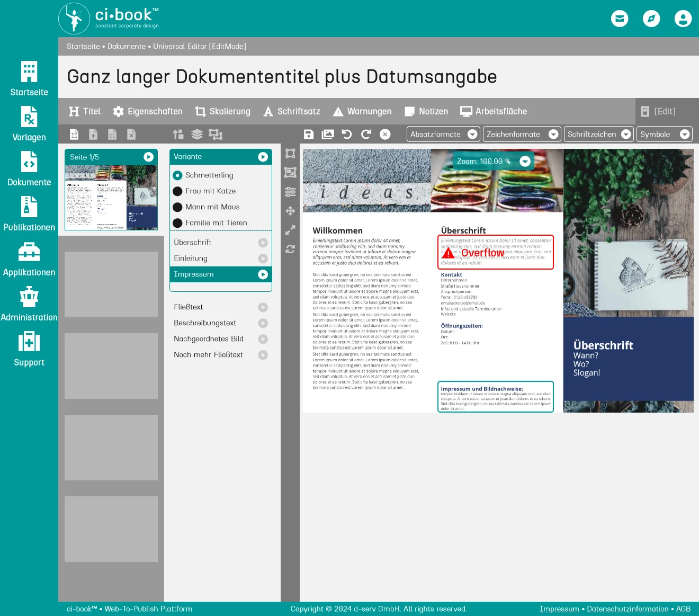Click the circled X cancel icon
Viewport: 699px width, 616px height.
385,135
